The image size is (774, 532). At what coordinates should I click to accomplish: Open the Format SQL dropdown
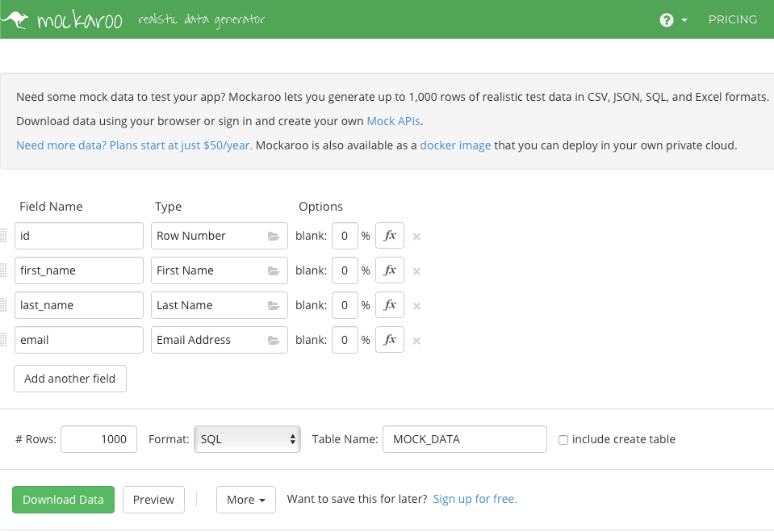click(x=247, y=439)
